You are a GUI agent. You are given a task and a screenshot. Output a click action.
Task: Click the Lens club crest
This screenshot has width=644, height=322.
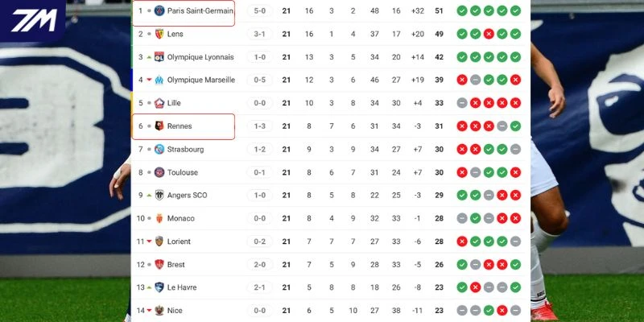159,34
